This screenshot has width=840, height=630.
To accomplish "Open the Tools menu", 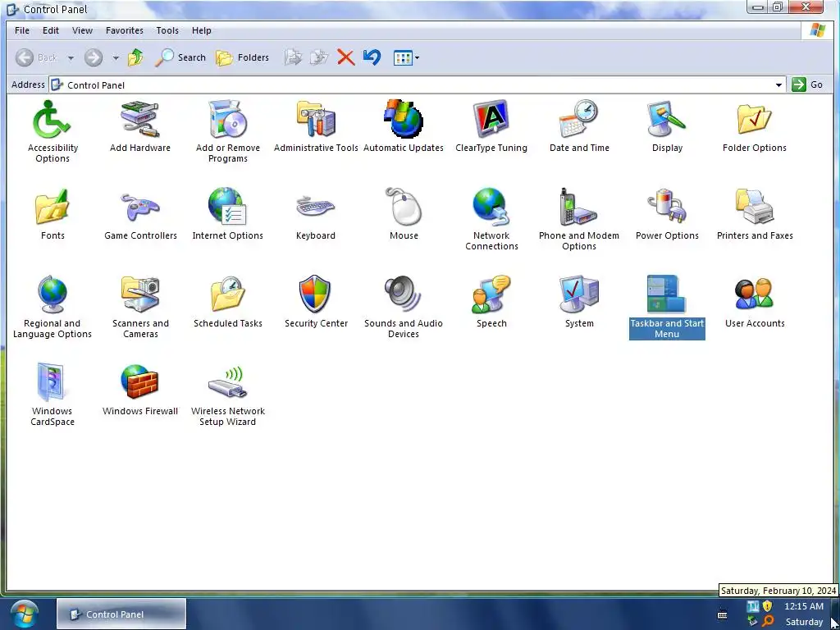I will [167, 30].
